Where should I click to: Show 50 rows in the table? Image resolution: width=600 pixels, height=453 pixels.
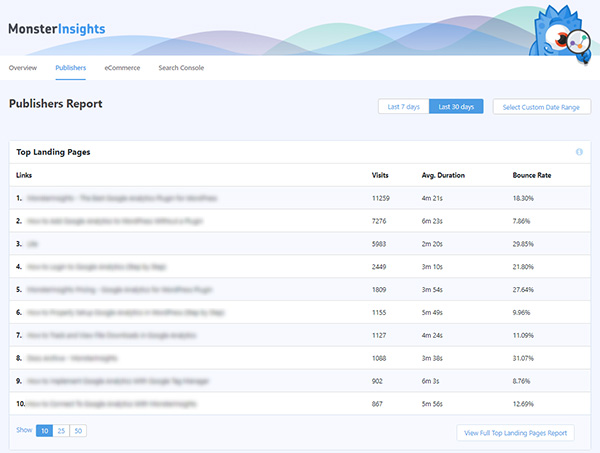pyautogui.click(x=78, y=430)
